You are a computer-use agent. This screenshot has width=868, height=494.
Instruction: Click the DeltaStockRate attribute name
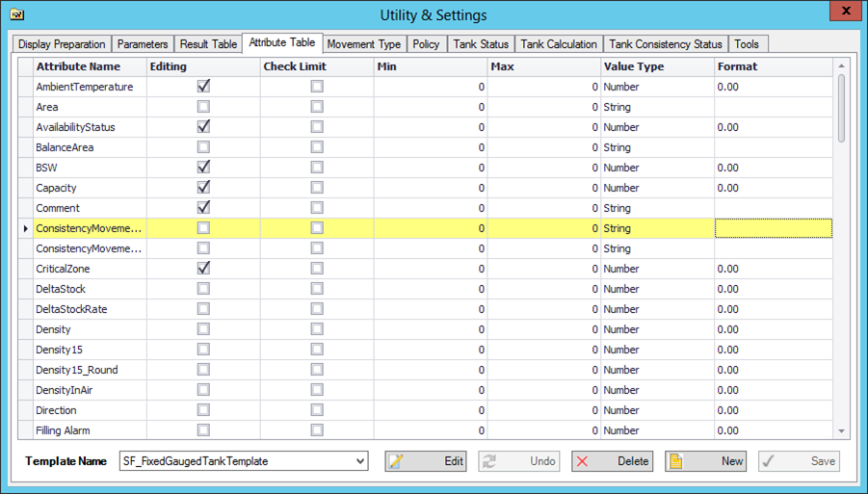71,309
